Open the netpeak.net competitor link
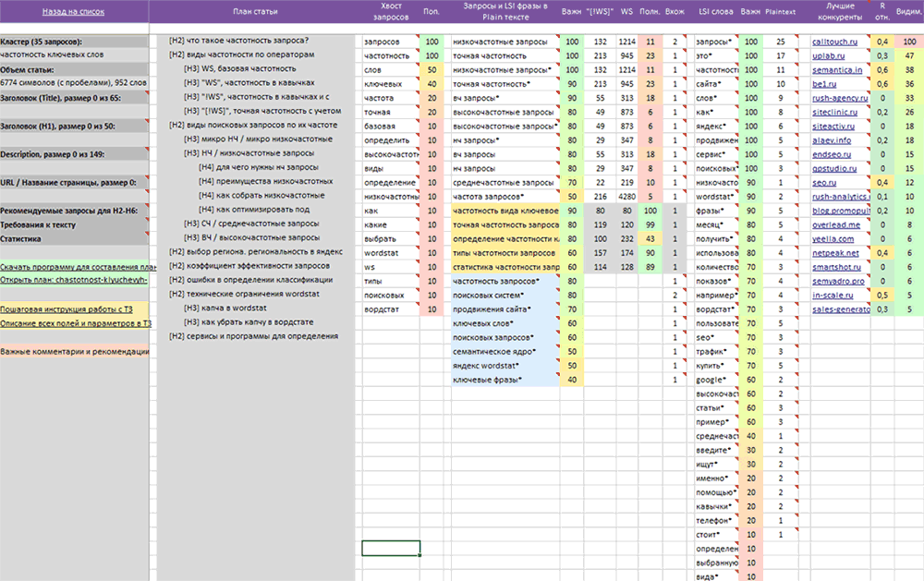 [x=835, y=252]
